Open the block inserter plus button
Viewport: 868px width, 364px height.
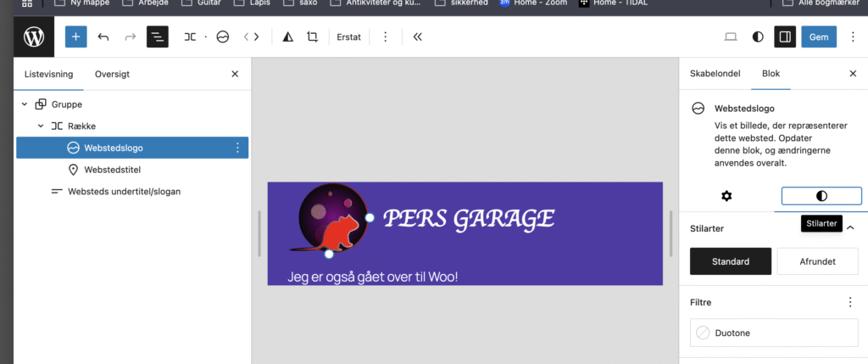[76, 36]
